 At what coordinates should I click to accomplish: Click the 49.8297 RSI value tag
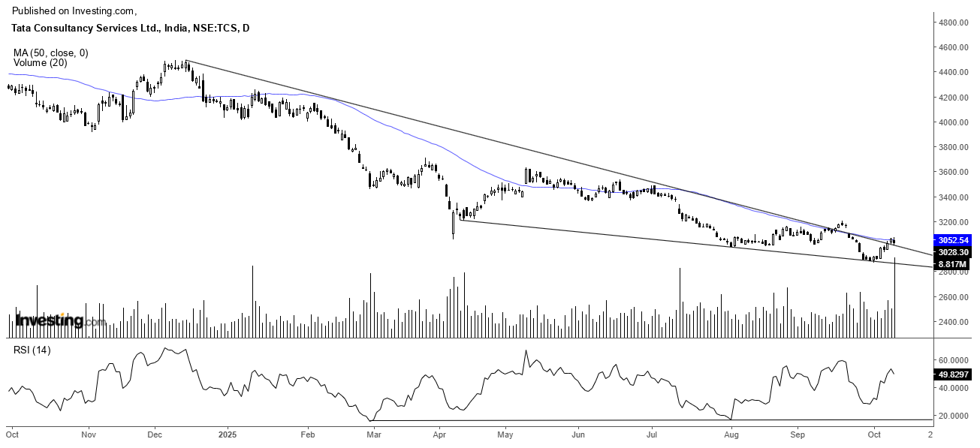[954, 374]
